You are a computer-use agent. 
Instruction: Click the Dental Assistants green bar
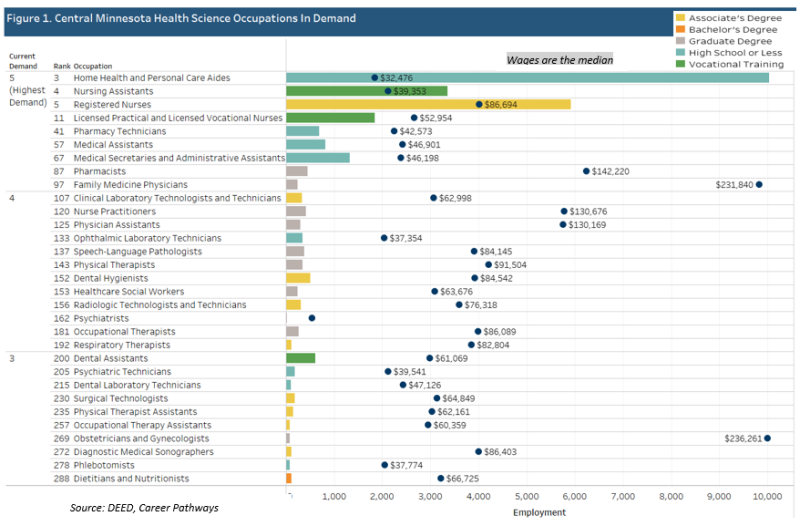click(x=301, y=358)
